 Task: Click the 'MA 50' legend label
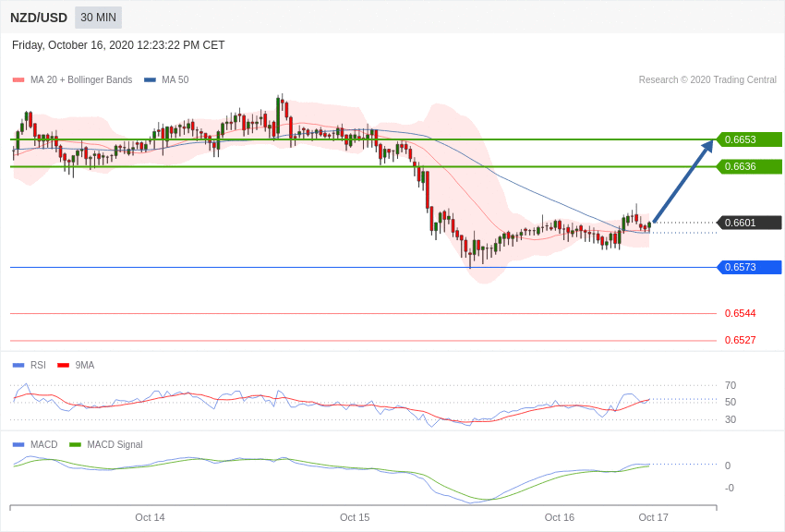pos(175,80)
